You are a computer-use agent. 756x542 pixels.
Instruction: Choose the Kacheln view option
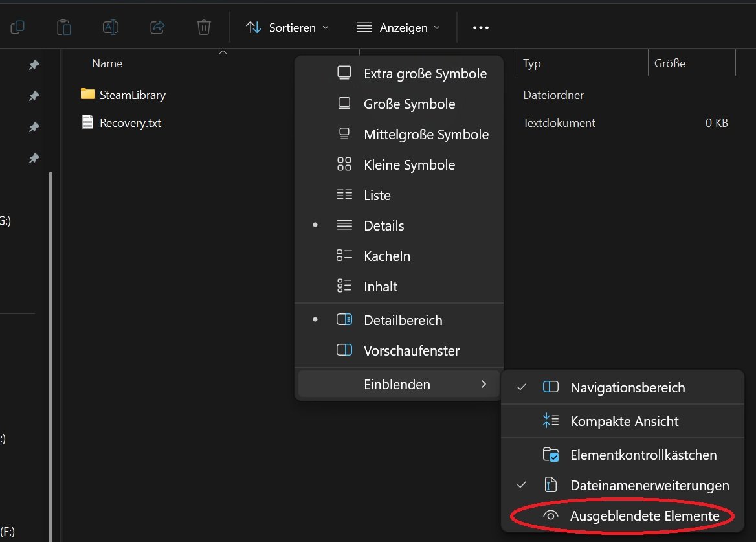point(386,256)
